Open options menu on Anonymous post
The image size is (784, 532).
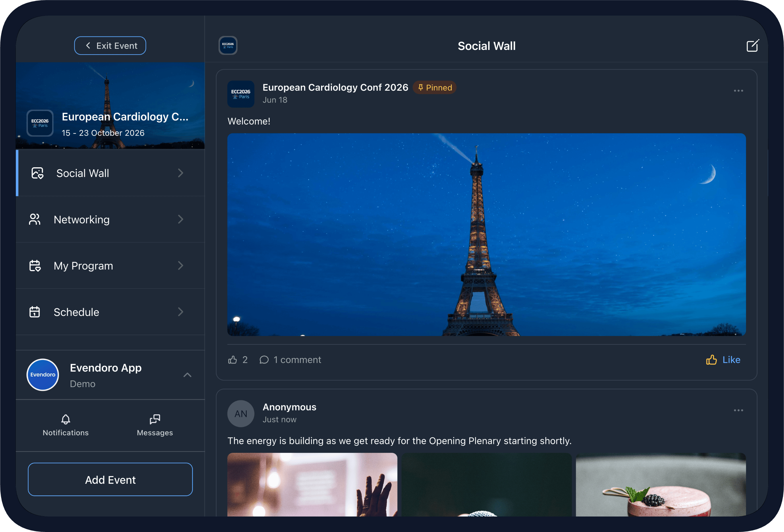[738, 410]
